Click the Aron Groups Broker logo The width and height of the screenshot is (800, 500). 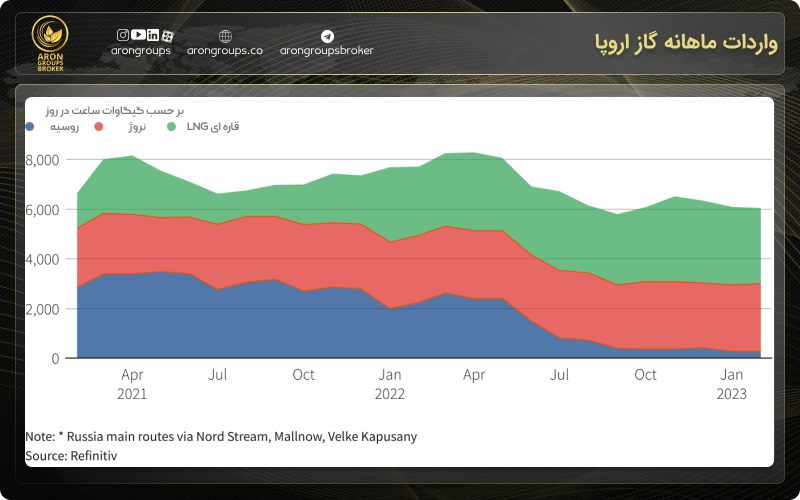(x=50, y=43)
